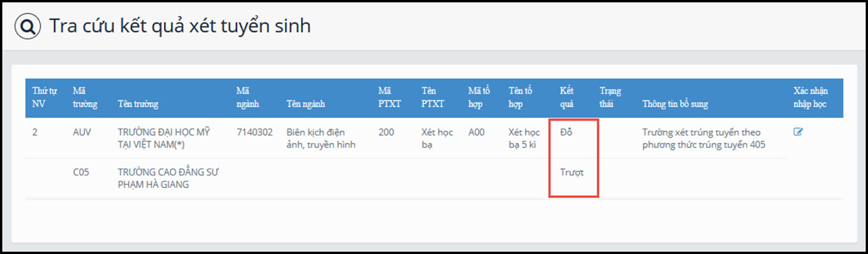Click the 'Mã trường' column header

click(85, 98)
